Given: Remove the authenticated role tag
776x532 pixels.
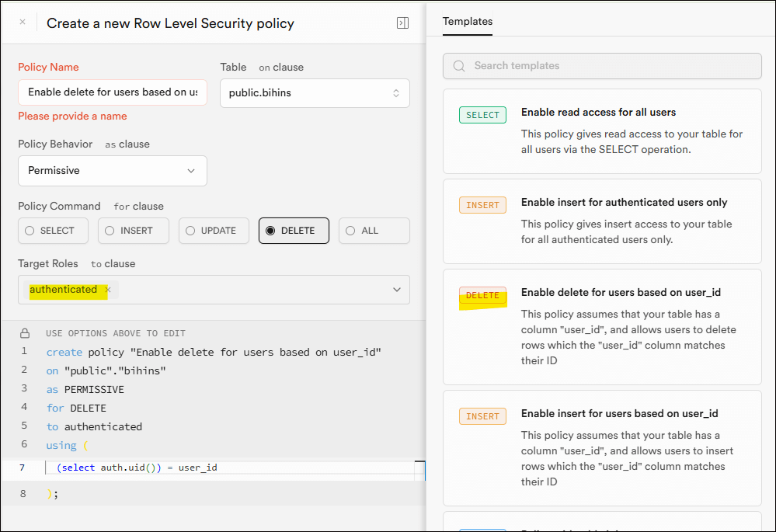Looking at the screenshot, I should pyautogui.click(x=108, y=290).
